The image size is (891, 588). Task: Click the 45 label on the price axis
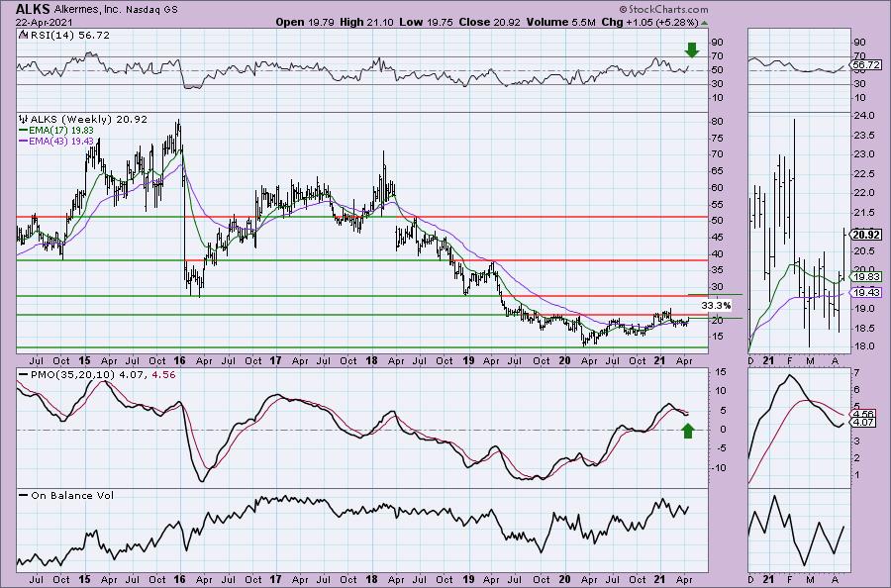point(717,238)
